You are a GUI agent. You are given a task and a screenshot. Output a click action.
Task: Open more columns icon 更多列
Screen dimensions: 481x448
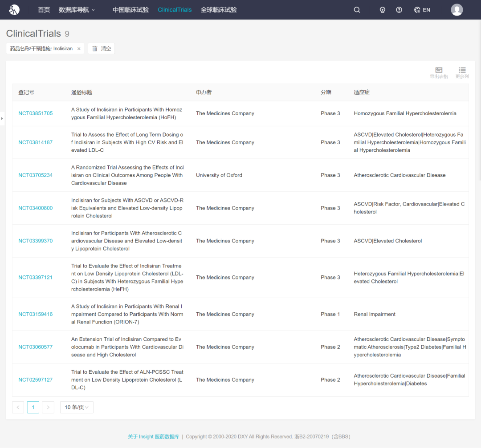click(x=462, y=73)
